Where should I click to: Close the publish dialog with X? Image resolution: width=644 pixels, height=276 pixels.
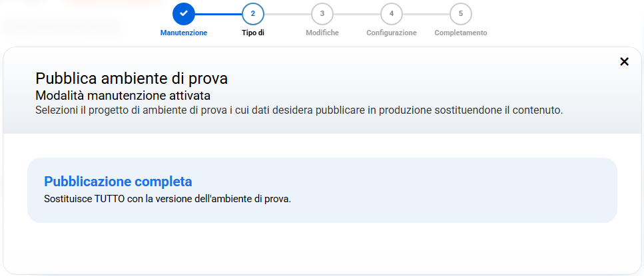pyautogui.click(x=624, y=62)
